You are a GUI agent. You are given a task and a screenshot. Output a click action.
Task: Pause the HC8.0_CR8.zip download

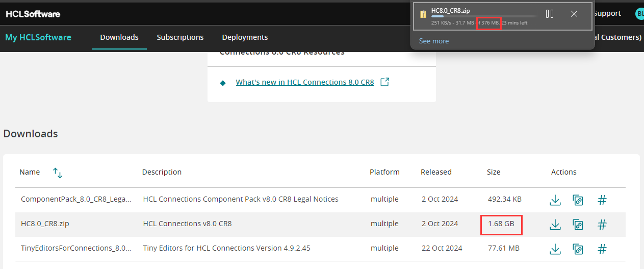[550, 14]
